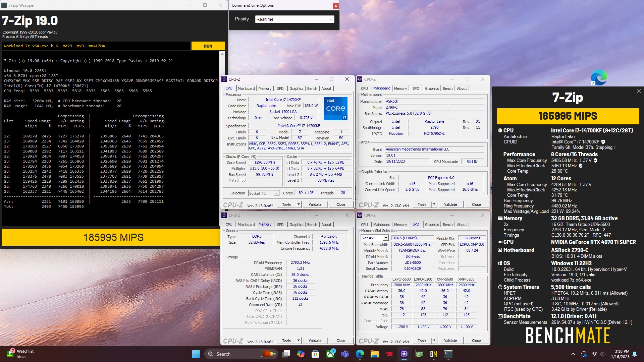Open the Priority Realtime dropdown
The image size is (644, 362).
pyautogui.click(x=294, y=19)
